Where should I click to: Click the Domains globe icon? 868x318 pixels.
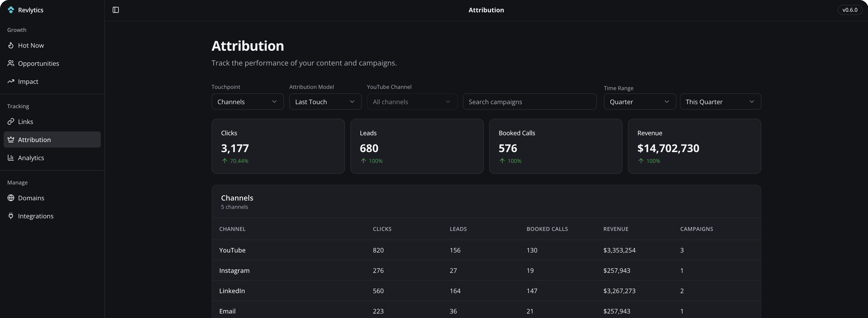[11, 198]
